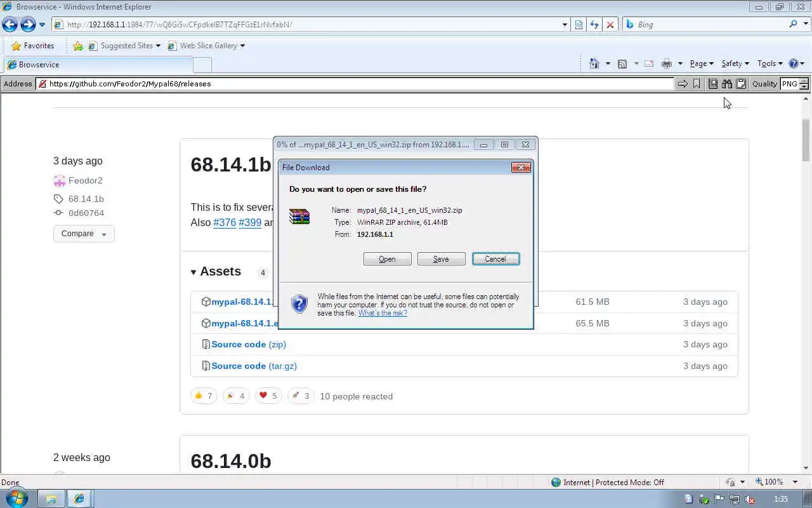Click the page vertical scrollbar thumb

pos(806,140)
